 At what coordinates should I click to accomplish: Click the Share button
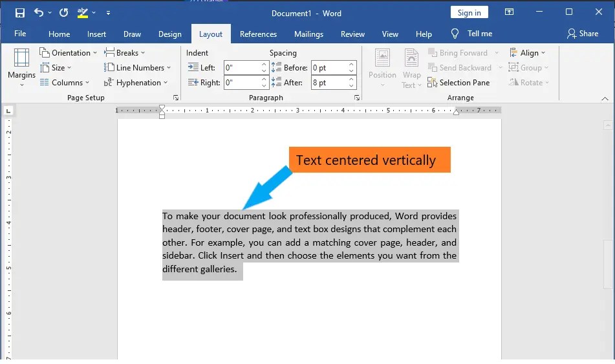(x=583, y=34)
